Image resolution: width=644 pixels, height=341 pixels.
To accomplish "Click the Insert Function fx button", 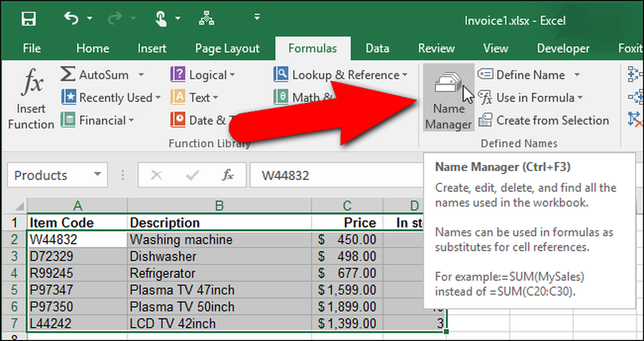I will [x=31, y=98].
